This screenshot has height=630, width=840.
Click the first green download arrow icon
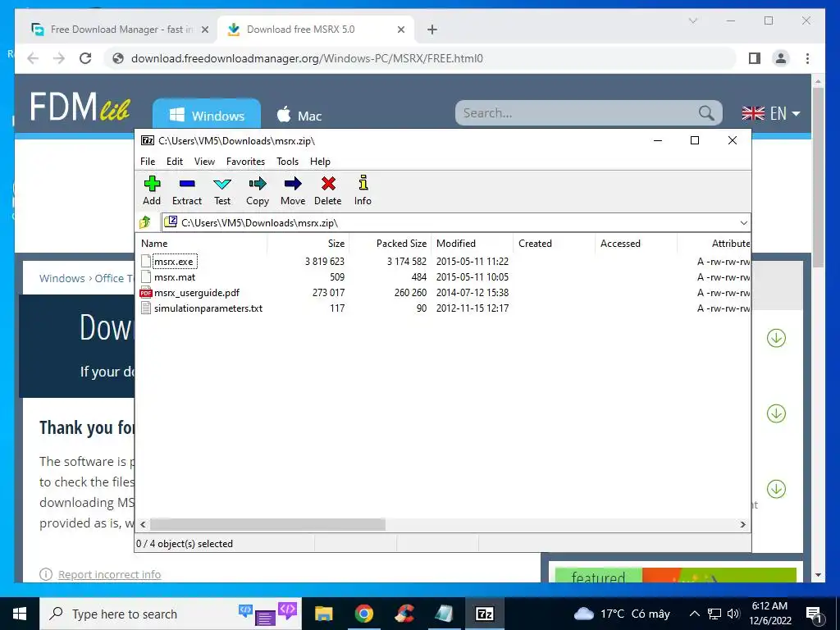(x=776, y=338)
